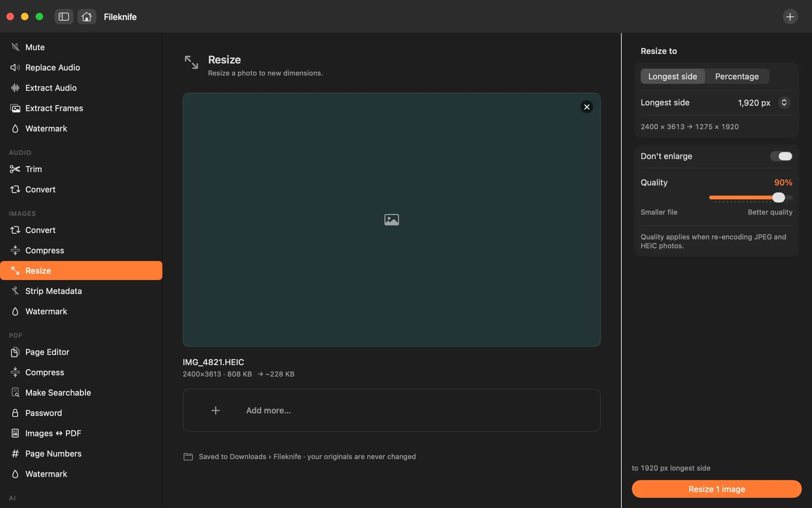Image resolution: width=812 pixels, height=508 pixels.
Task: Open the Images ↔ PDF tool
Action: point(81,433)
